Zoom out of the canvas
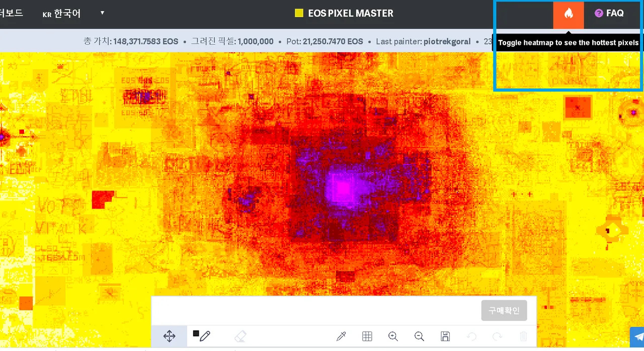 click(x=419, y=336)
